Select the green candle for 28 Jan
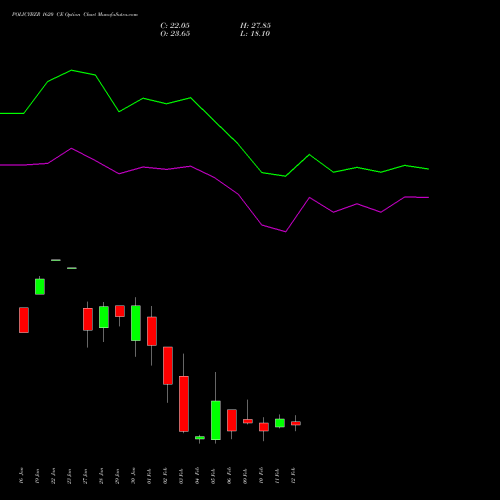 tap(104, 317)
